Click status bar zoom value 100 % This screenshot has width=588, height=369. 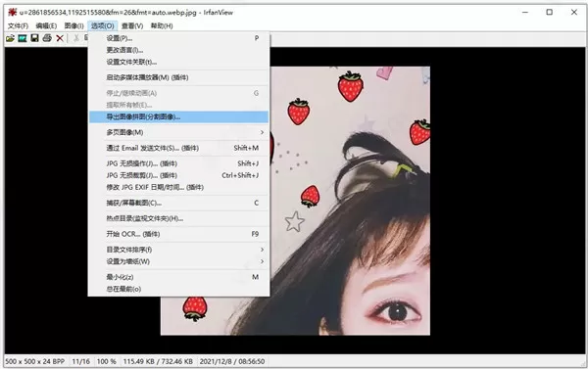(x=107, y=361)
